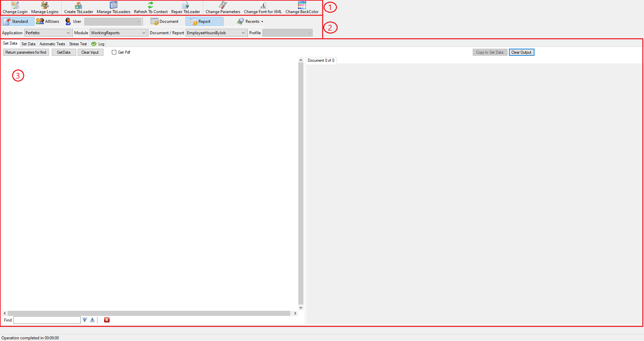Open the Application dropdown showing Perfetto
The height and width of the screenshot is (341, 644).
(47, 33)
